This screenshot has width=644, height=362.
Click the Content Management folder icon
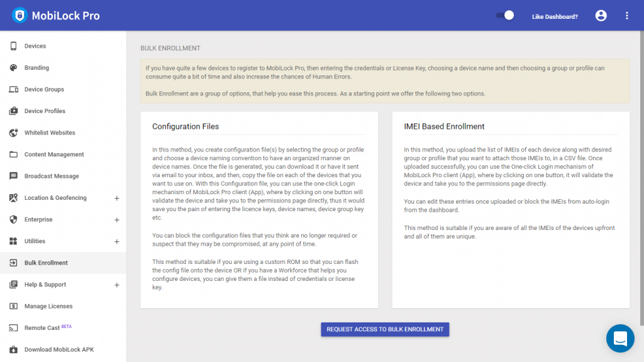tap(13, 155)
